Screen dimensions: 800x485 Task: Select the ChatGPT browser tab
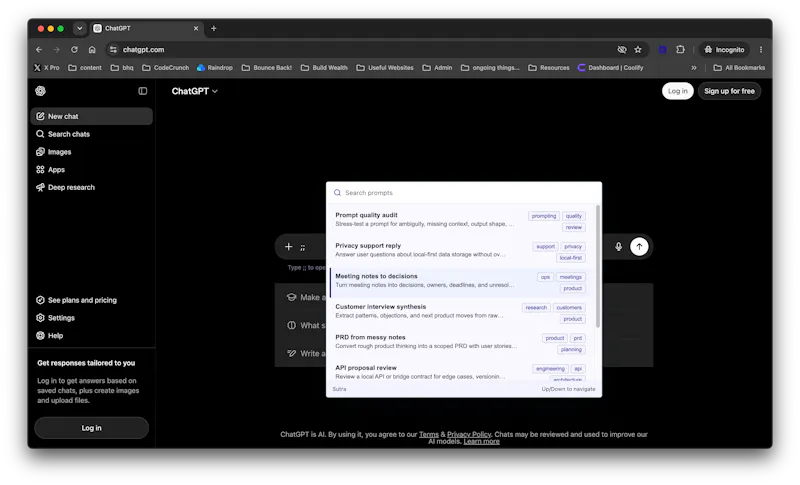(x=147, y=29)
